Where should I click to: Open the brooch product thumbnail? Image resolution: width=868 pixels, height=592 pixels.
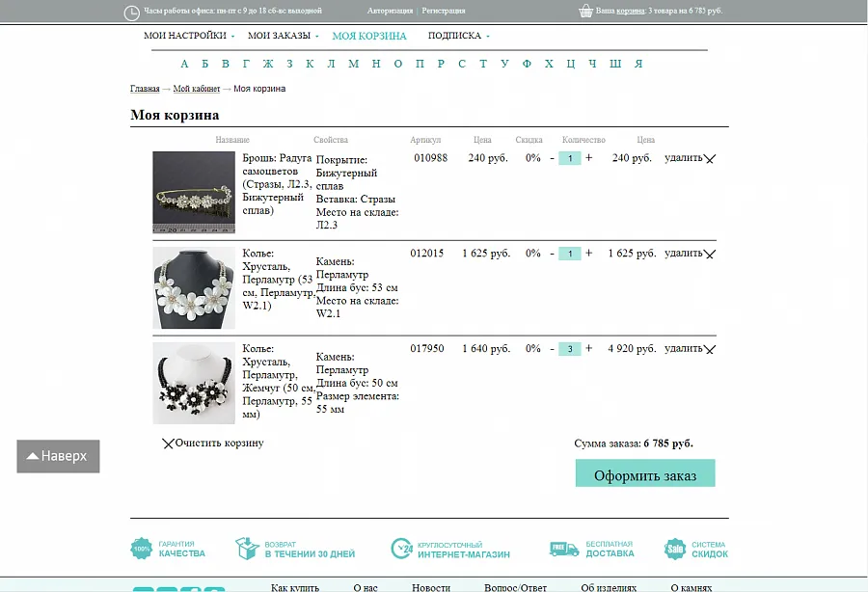click(194, 193)
